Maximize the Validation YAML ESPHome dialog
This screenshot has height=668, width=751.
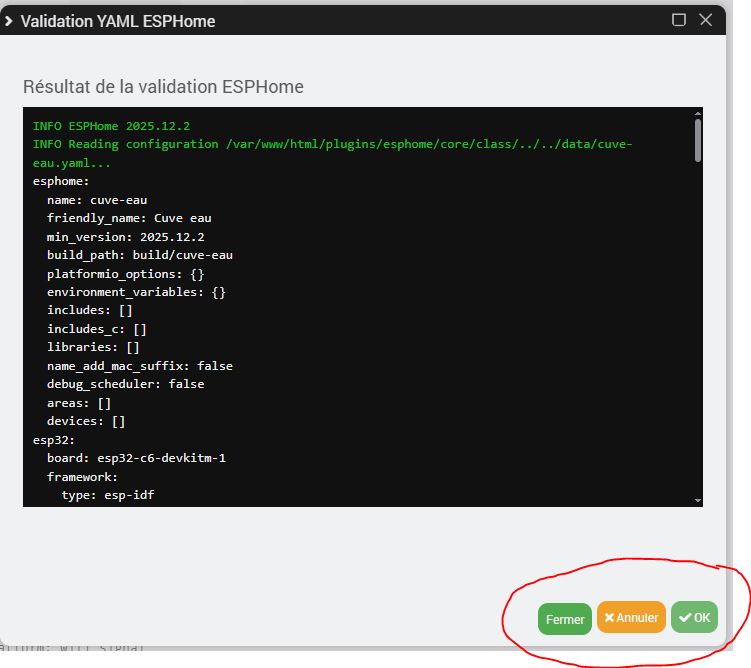pyautogui.click(x=679, y=20)
